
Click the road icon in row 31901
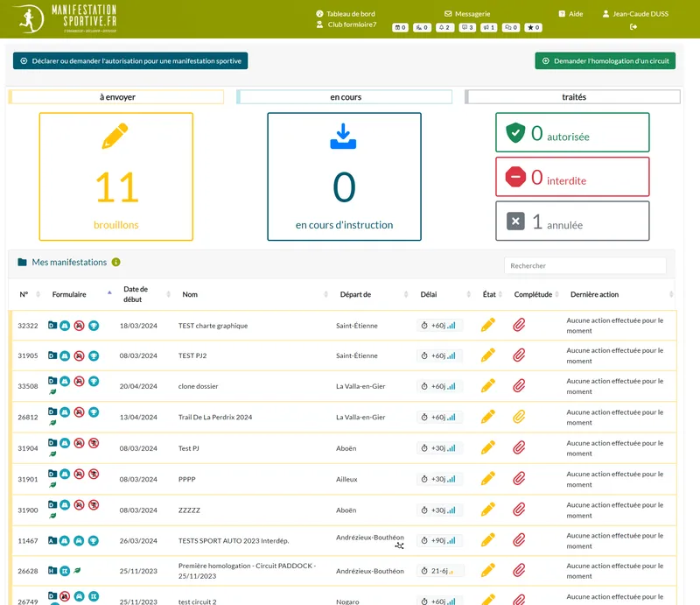pos(65,474)
